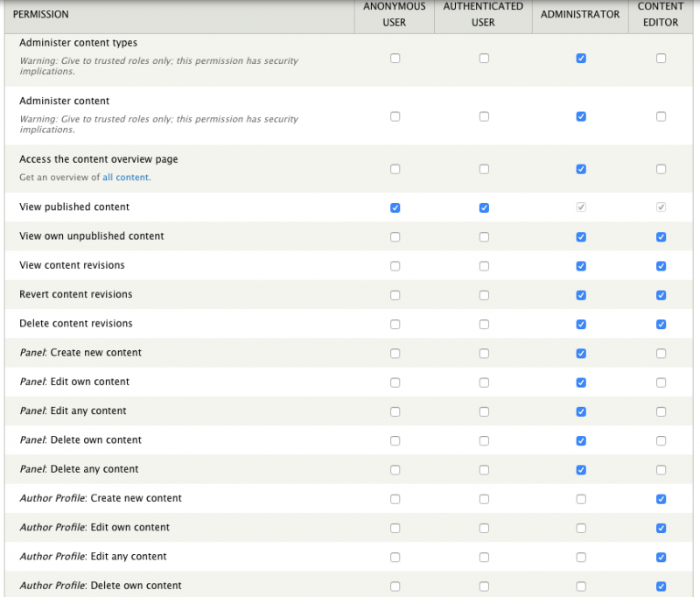Click the Permission column header

[x=40, y=14]
